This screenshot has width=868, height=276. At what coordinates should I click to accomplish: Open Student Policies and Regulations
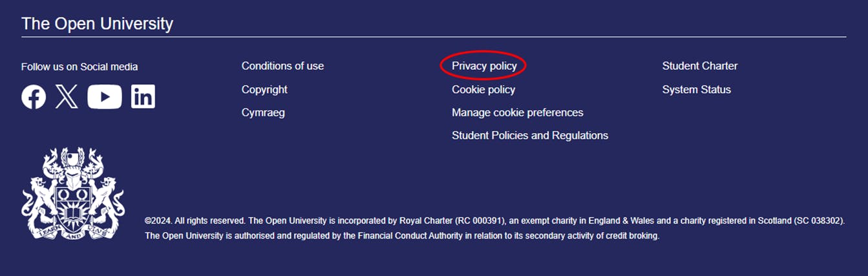coord(530,136)
